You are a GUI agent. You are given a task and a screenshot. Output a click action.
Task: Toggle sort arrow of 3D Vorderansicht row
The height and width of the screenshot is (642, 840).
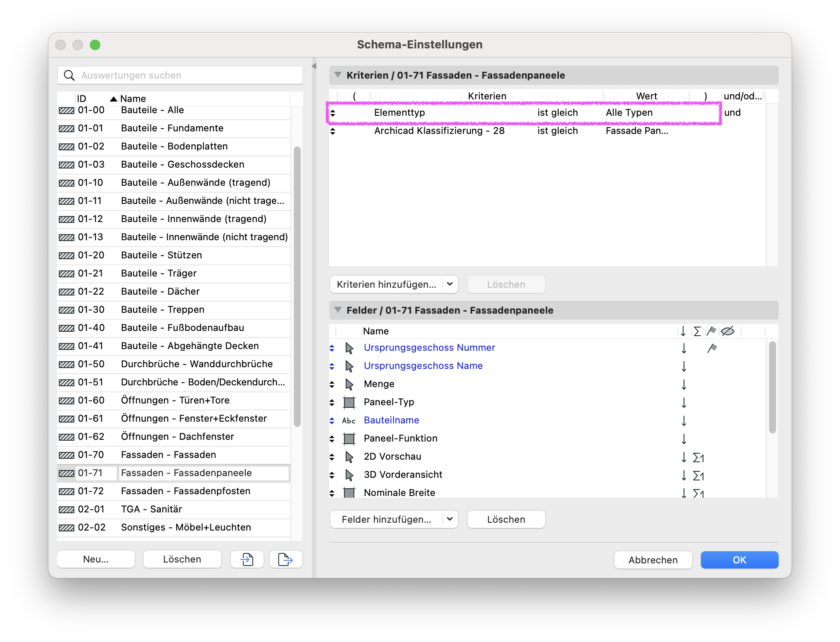[x=684, y=475]
